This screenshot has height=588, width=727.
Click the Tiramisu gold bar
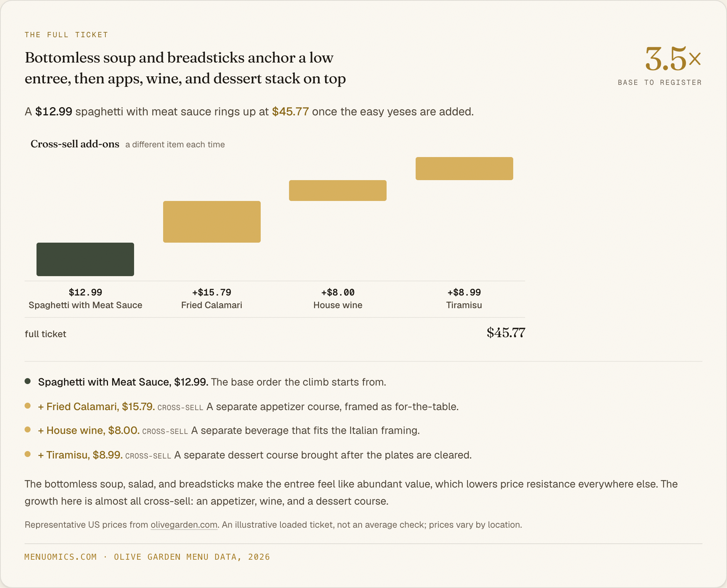pos(464,169)
